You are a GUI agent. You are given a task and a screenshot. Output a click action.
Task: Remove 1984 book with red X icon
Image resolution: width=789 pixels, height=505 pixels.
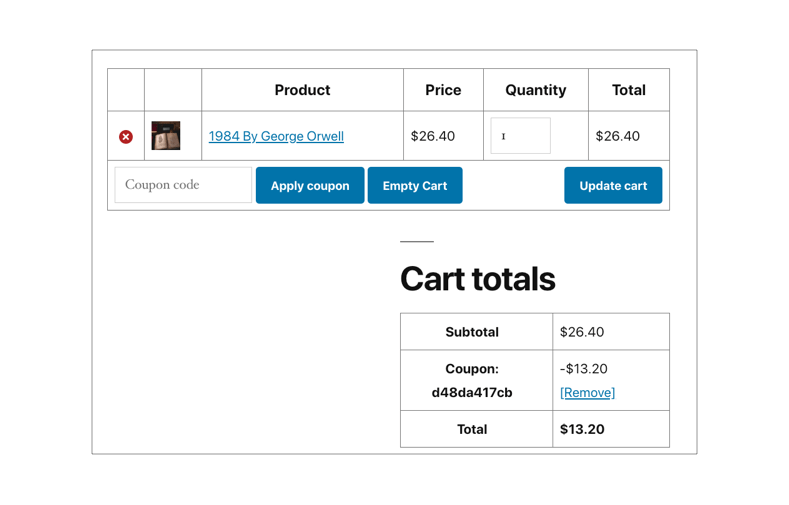pyautogui.click(x=126, y=137)
